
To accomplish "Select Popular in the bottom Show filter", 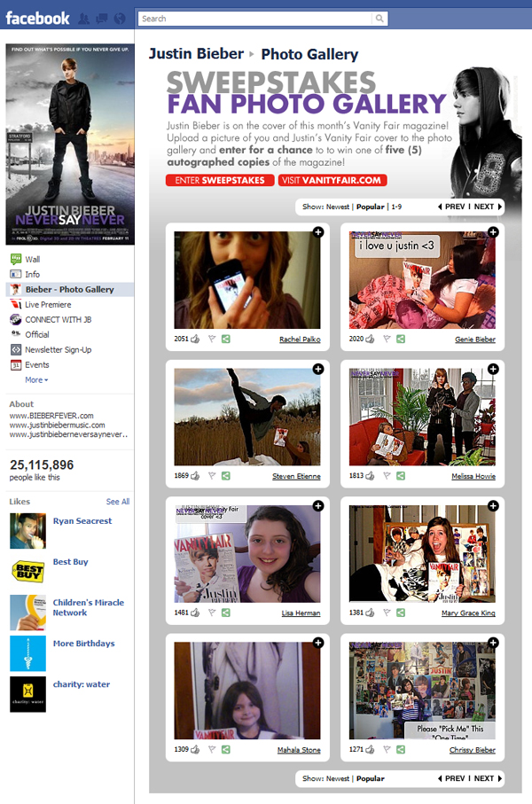I will click(x=371, y=778).
